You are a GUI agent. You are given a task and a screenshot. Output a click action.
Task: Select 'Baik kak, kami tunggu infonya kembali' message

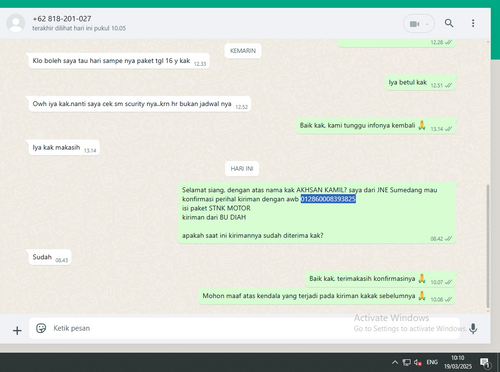[x=375, y=126]
